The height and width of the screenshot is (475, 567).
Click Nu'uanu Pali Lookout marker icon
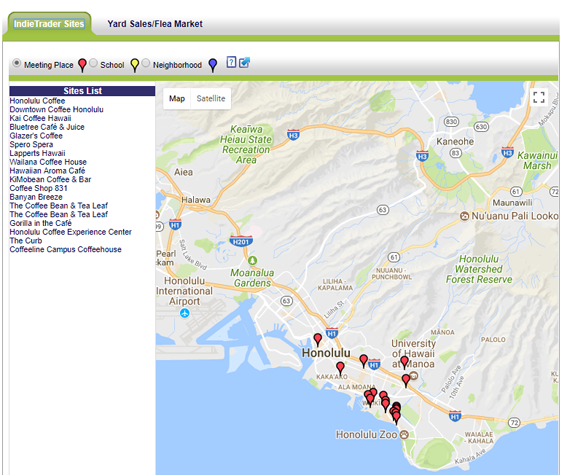[464, 216]
